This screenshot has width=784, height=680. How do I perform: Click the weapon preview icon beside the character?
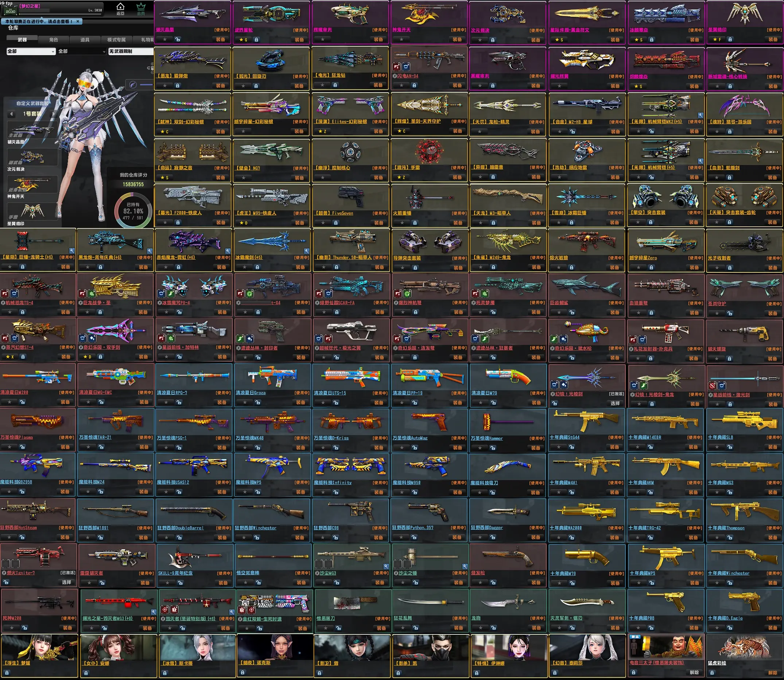point(133,84)
